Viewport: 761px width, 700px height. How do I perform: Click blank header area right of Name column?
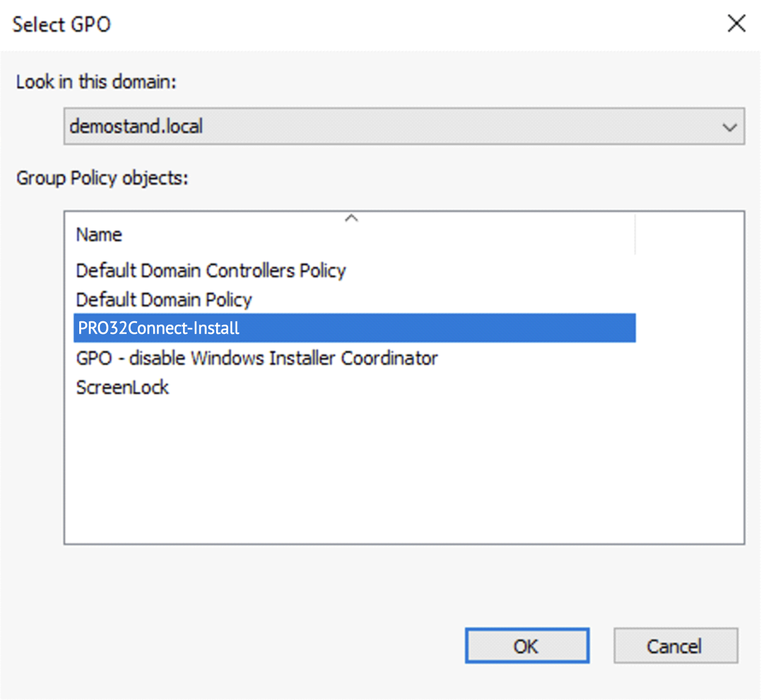[x=688, y=234]
